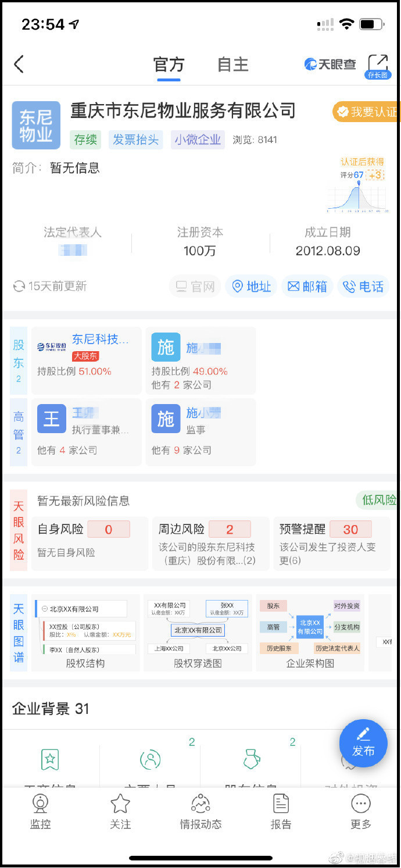Tap the refresh update icon
The image size is (401, 868).
[19, 286]
